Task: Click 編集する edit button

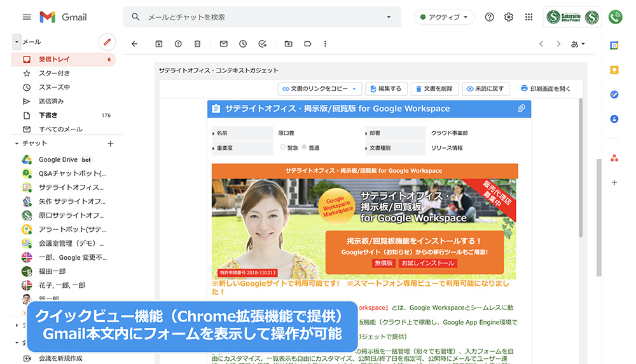Action: click(386, 89)
